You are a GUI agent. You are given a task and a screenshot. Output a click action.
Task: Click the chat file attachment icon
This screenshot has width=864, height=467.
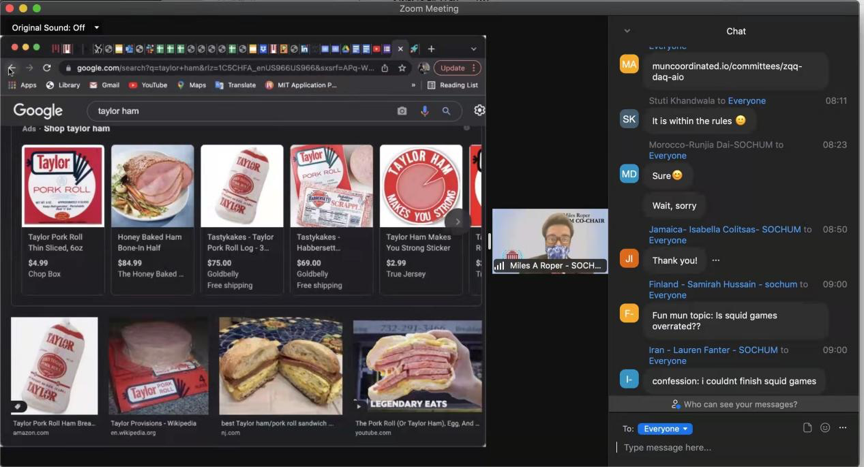(807, 427)
